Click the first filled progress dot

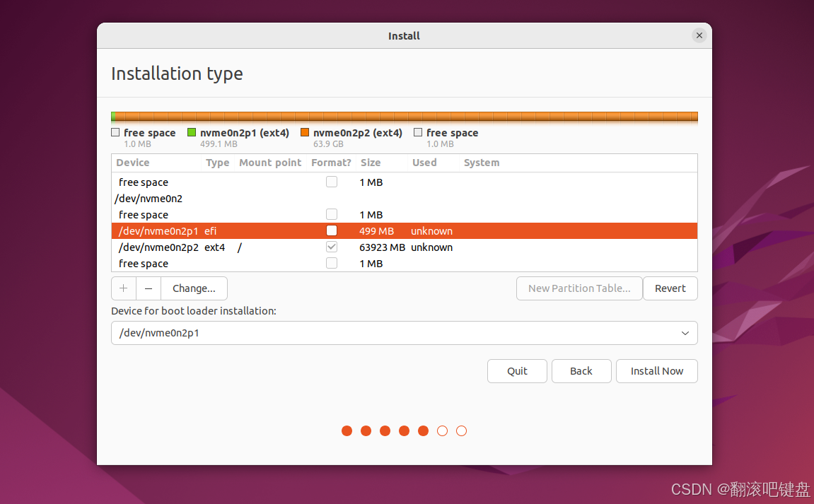pyautogui.click(x=347, y=430)
